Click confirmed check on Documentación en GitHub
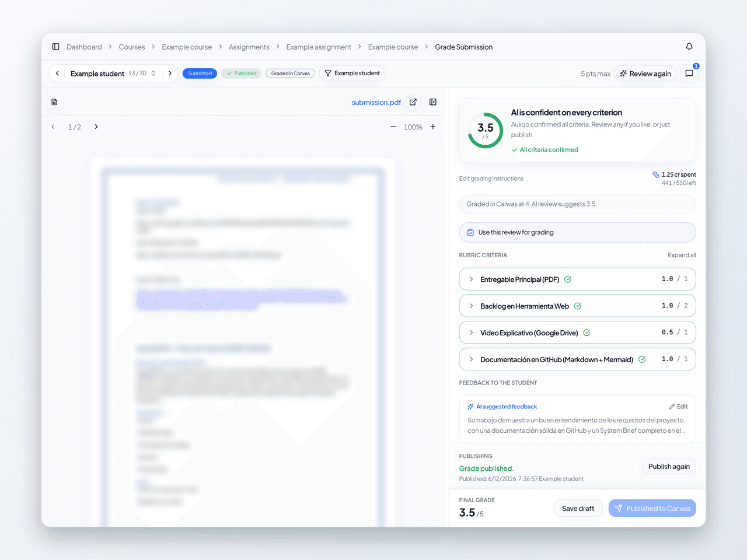The width and height of the screenshot is (747, 560). pos(642,359)
